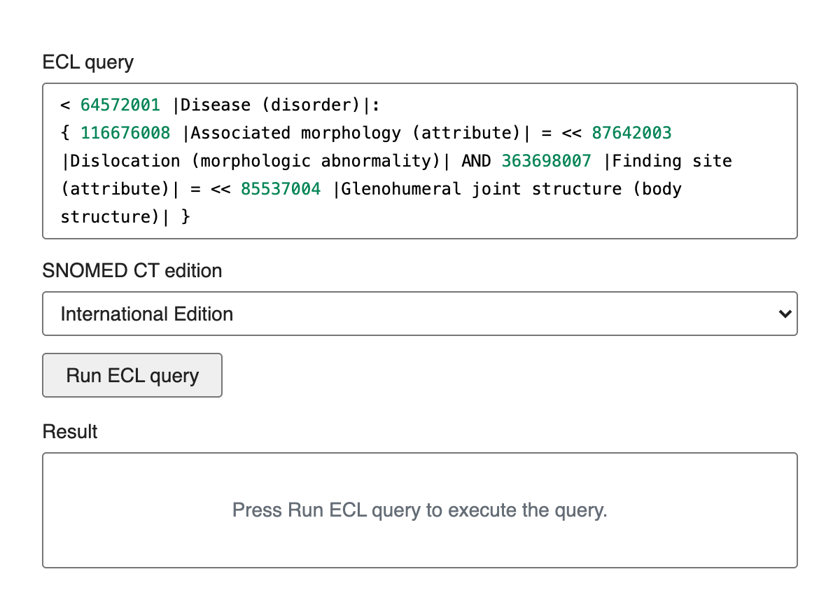Click the closing curly brace in the query
The image size is (840, 616).
point(185,217)
